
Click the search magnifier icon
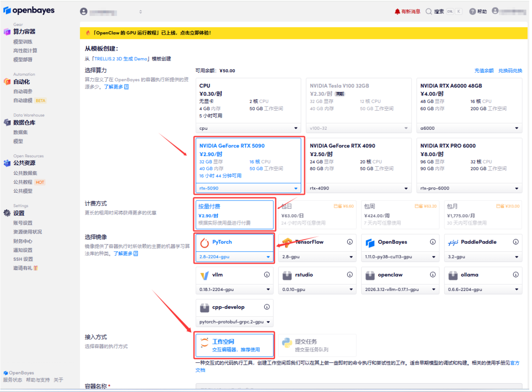429,11
